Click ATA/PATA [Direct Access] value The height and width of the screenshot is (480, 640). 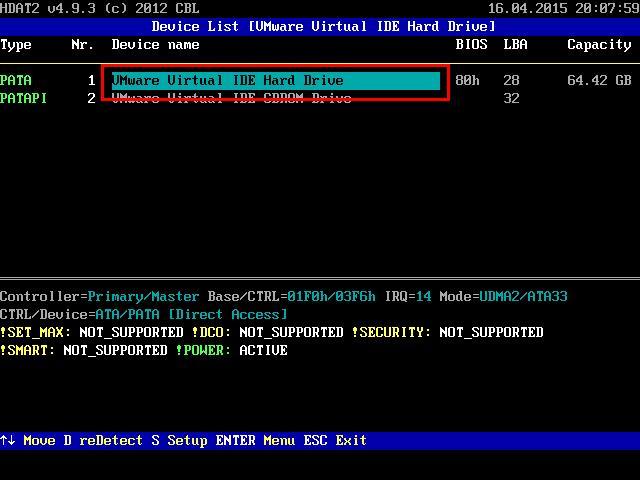tap(191, 314)
